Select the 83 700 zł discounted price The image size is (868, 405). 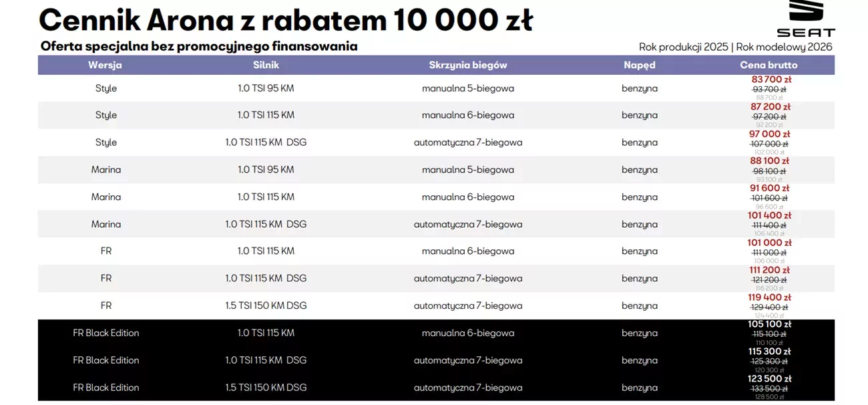771,80
